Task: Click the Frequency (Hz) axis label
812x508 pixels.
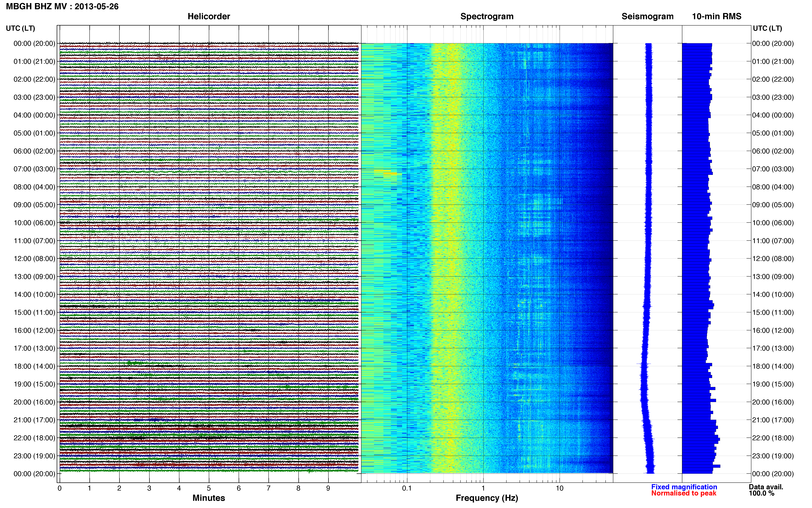Action: tap(487, 498)
